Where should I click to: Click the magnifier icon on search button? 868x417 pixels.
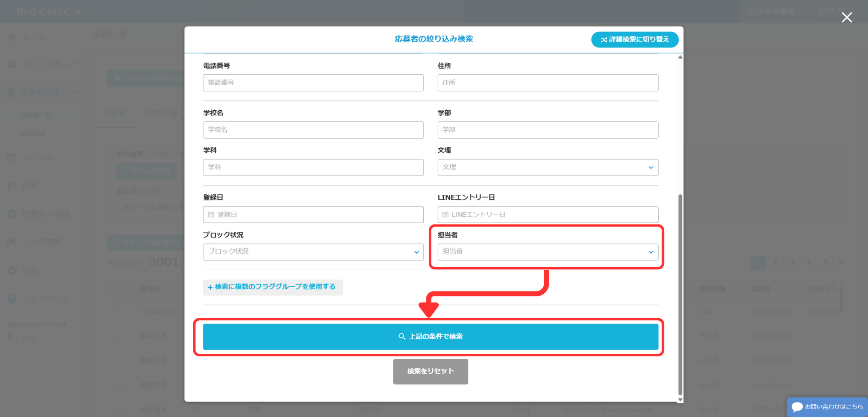(402, 336)
